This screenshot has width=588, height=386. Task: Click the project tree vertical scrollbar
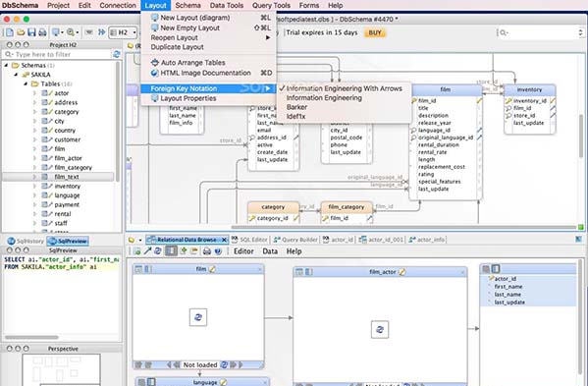[x=118, y=122]
